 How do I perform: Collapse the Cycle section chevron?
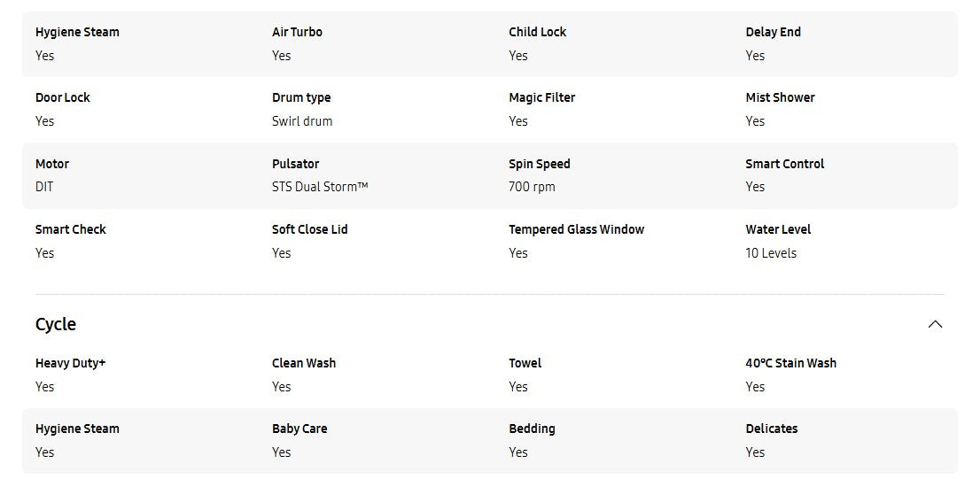pos(935,324)
